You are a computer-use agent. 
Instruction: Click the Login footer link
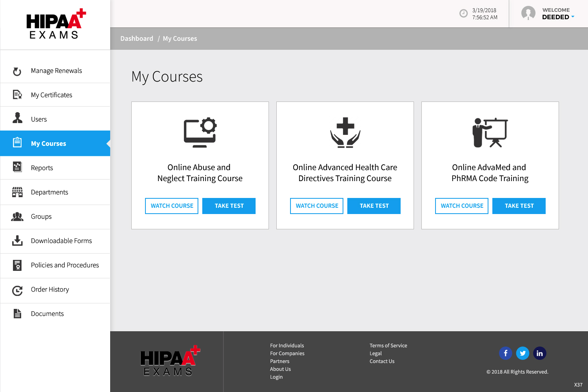coord(276,377)
